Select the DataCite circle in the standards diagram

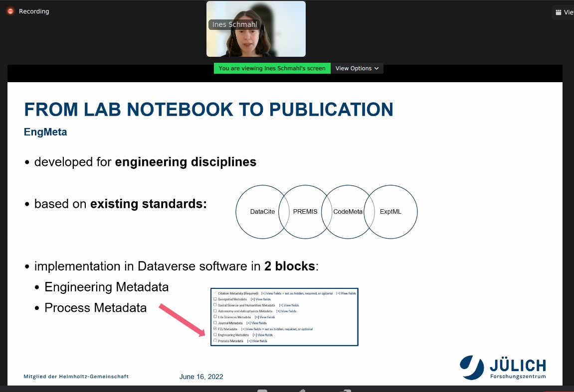click(x=262, y=212)
